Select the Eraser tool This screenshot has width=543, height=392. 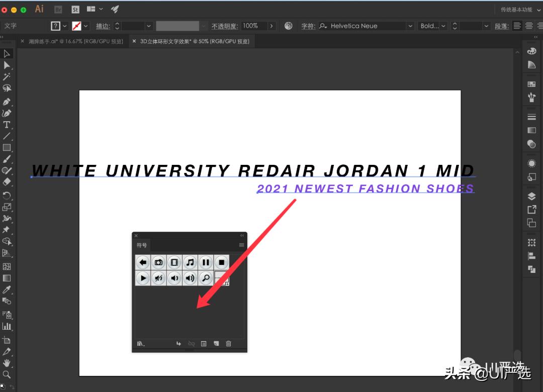(x=7, y=182)
